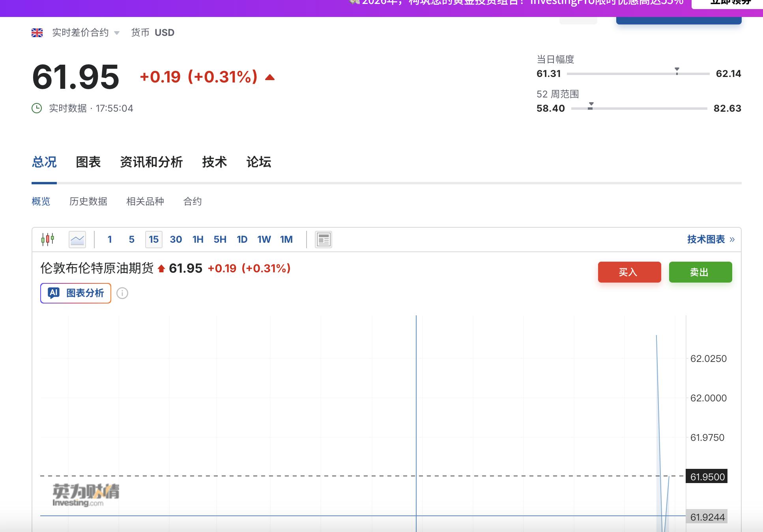
Task: Select the area line chart icon
Action: click(77, 239)
